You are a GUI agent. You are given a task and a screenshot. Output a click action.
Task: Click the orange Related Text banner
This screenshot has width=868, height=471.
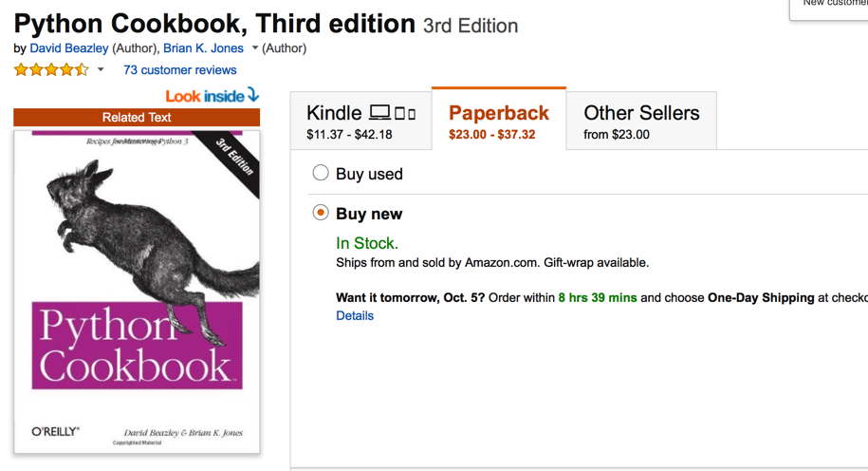(137, 118)
